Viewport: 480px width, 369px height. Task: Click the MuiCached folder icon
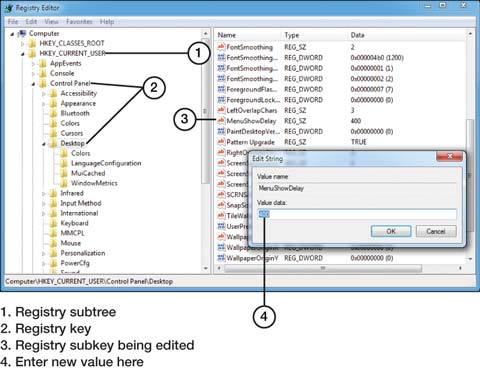pos(64,173)
